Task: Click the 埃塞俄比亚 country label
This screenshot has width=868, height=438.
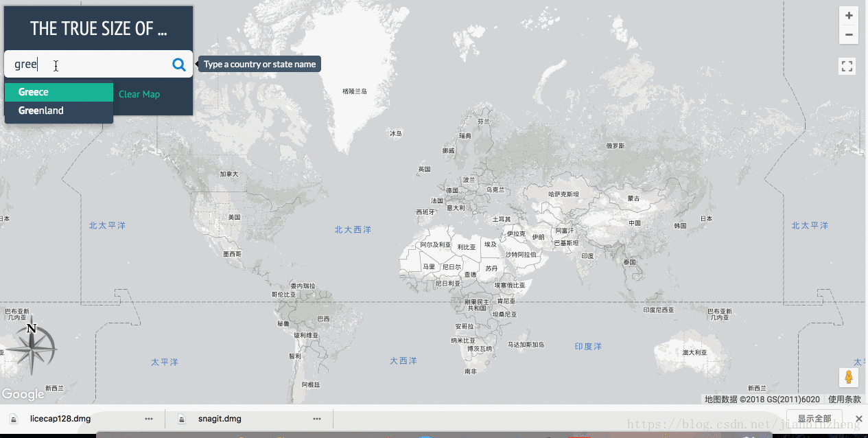Action: click(510, 285)
